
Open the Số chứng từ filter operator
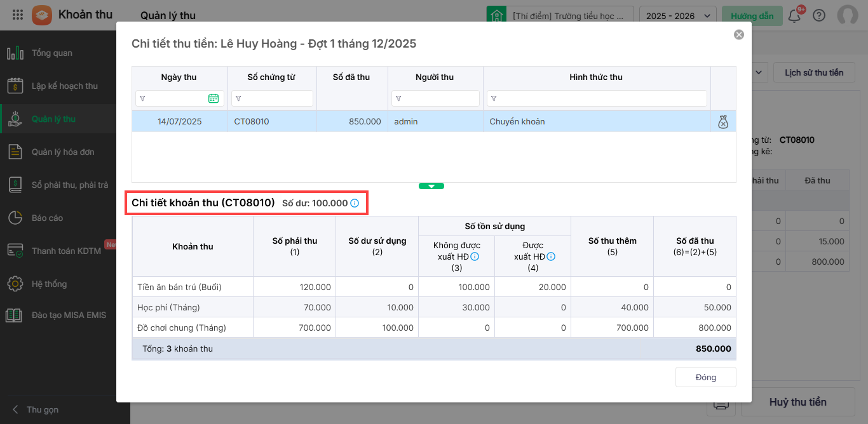[238, 98]
